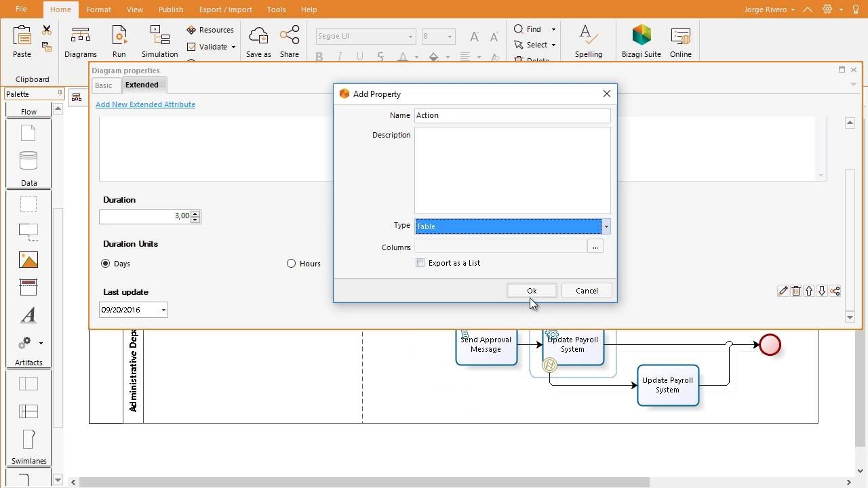Click the delete trash icon for attribute
868x488 pixels.
[796, 291]
